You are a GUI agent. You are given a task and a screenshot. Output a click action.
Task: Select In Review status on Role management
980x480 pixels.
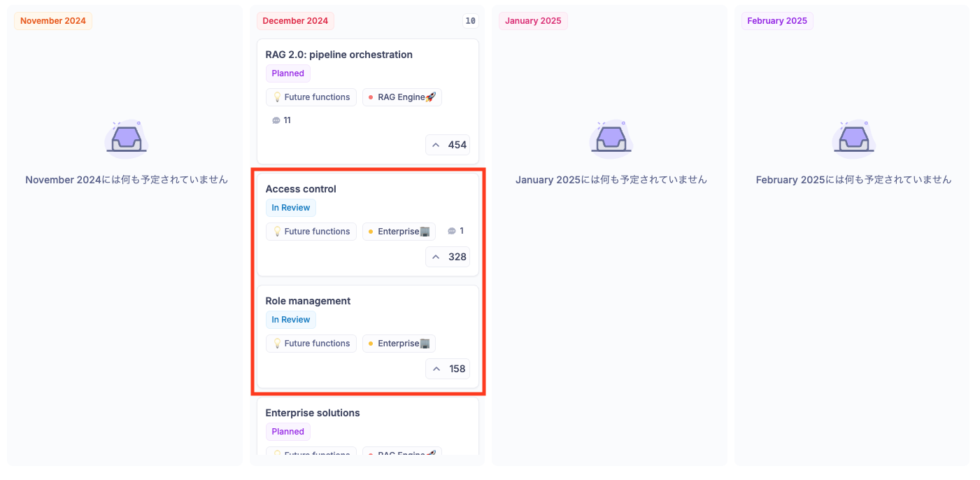click(291, 320)
